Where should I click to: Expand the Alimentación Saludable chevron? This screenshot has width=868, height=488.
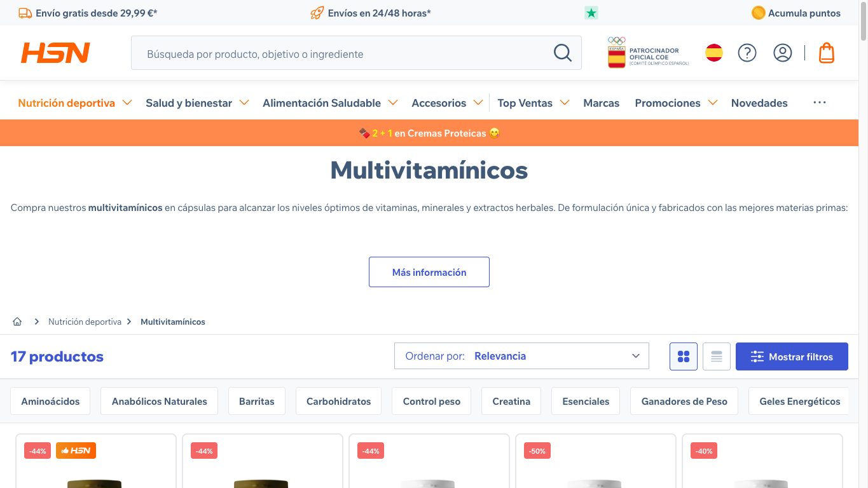[393, 102]
